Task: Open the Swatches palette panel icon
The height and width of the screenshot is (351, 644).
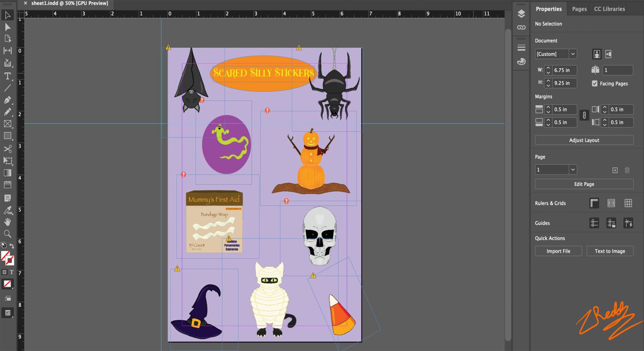Action: [x=521, y=62]
